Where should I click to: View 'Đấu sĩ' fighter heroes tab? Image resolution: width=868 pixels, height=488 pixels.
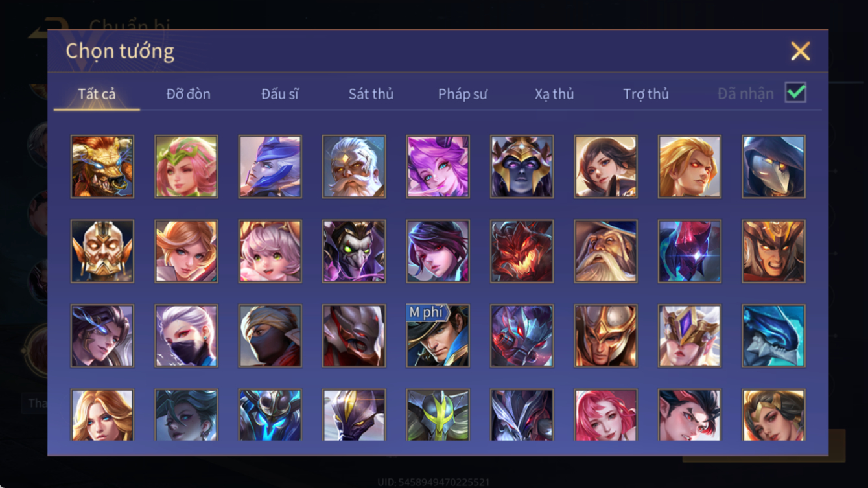279,94
